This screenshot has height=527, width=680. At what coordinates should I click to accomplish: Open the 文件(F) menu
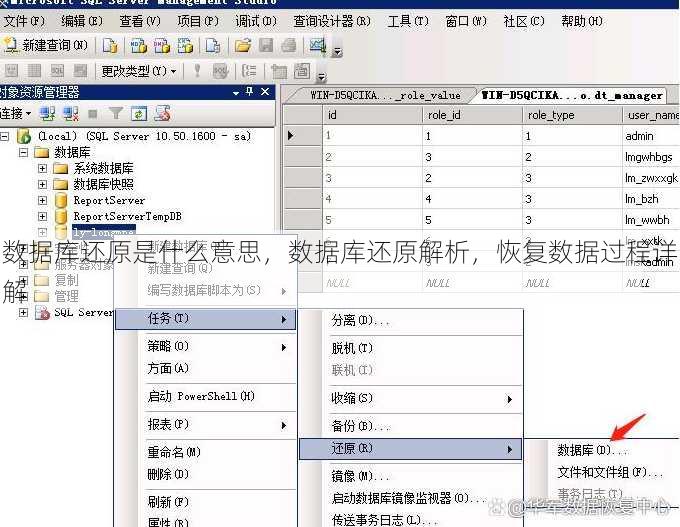tap(24, 21)
